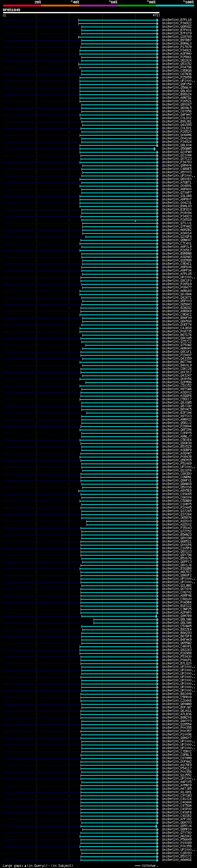
Task: Select hit UniRef100_Q42671
Action: pyautogui.click(x=176, y=297)
